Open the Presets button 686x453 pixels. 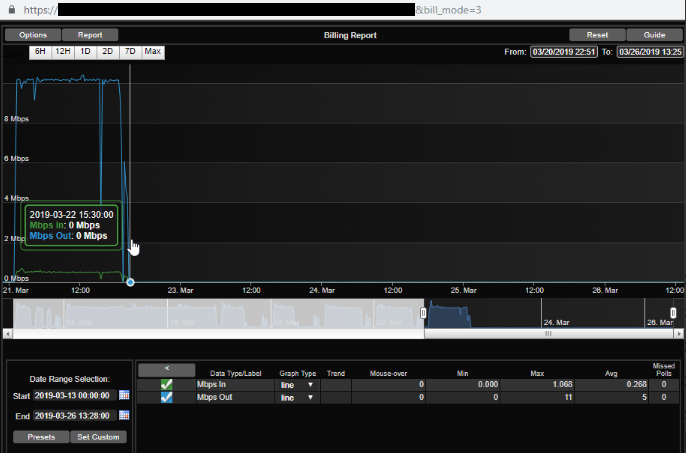[x=41, y=437]
